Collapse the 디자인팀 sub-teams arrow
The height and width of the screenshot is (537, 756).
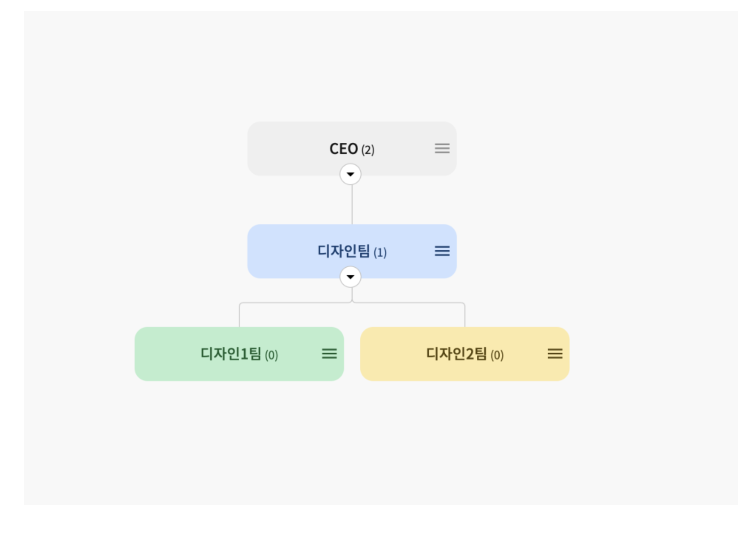coord(351,277)
